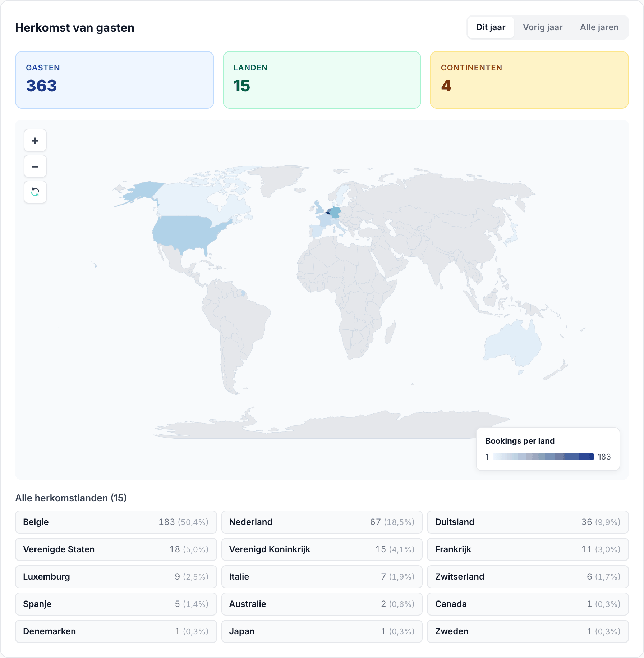The width and height of the screenshot is (644, 658).
Task: Switch to the Vorig jaar tab
Action: pos(542,27)
